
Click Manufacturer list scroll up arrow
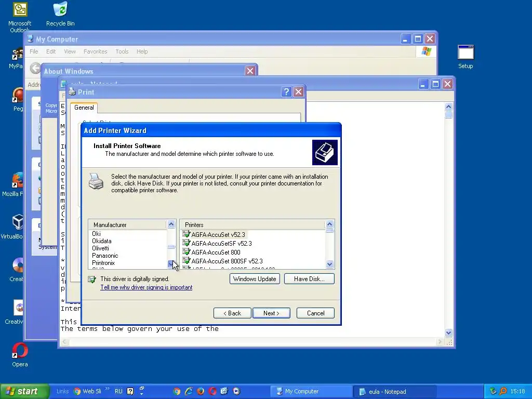point(171,224)
